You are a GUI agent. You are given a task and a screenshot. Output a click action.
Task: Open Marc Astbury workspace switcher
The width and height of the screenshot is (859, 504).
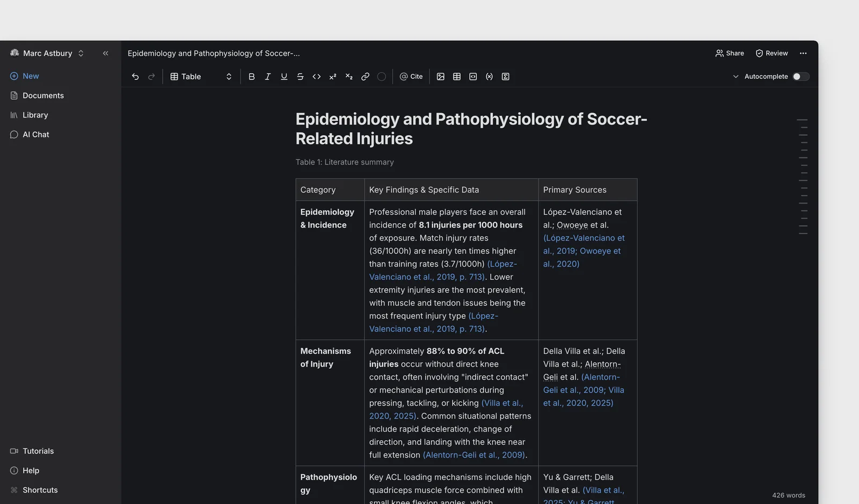coord(47,53)
